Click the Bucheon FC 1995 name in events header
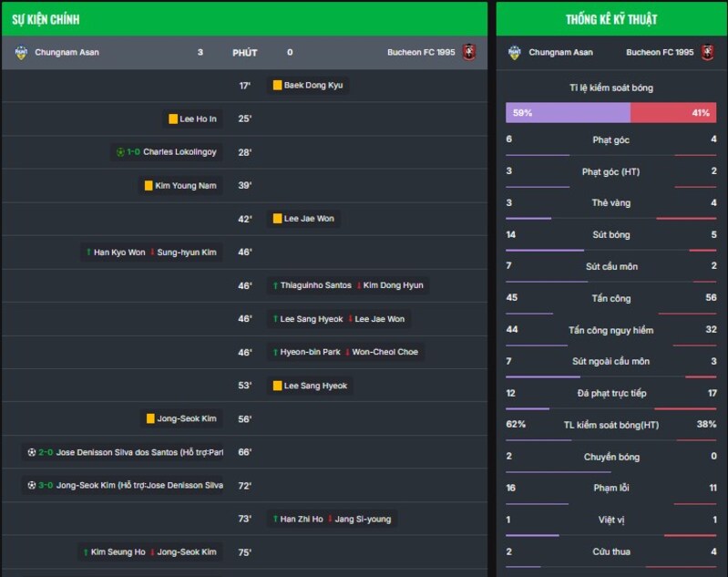728x577 pixels. coord(420,53)
